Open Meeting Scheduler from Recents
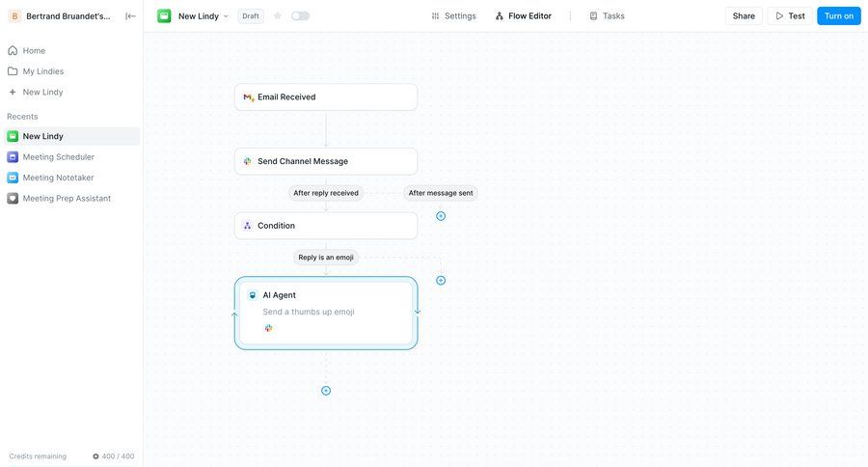868x467 pixels. tap(59, 157)
